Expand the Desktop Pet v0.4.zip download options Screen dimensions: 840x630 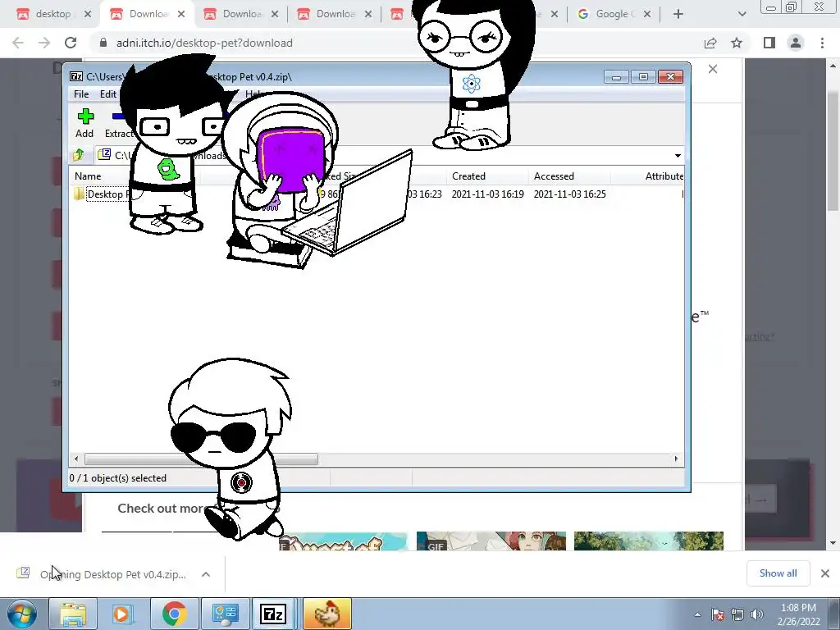point(206,574)
